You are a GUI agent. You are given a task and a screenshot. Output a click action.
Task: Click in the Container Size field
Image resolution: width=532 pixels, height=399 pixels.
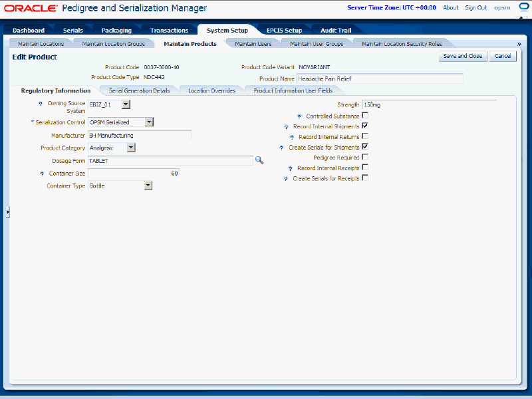click(134, 174)
